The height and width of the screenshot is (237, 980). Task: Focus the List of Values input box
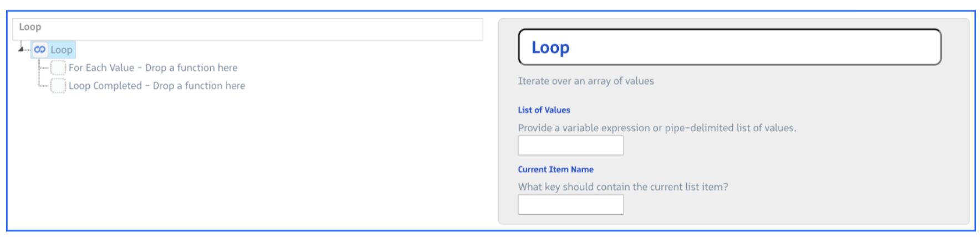[x=570, y=146]
